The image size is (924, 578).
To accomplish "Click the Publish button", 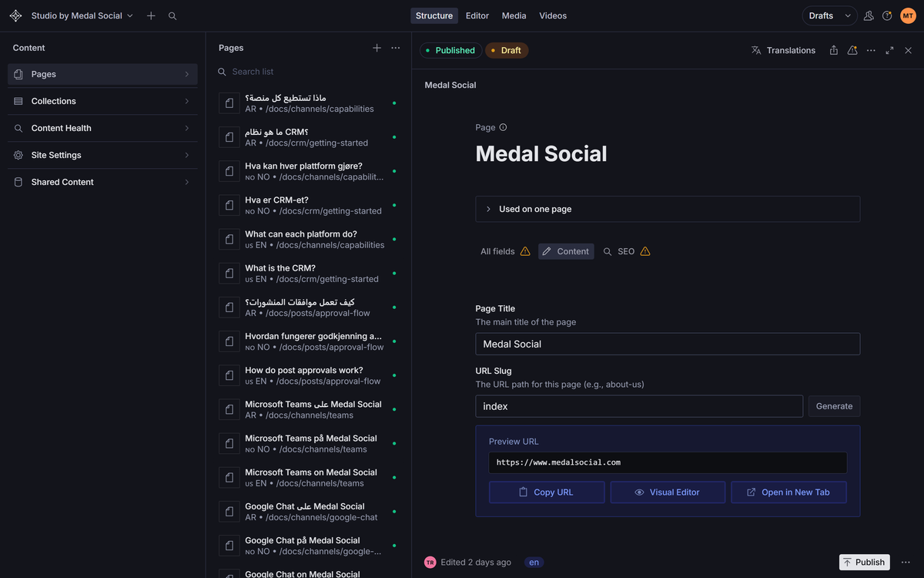I will point(864,563).
